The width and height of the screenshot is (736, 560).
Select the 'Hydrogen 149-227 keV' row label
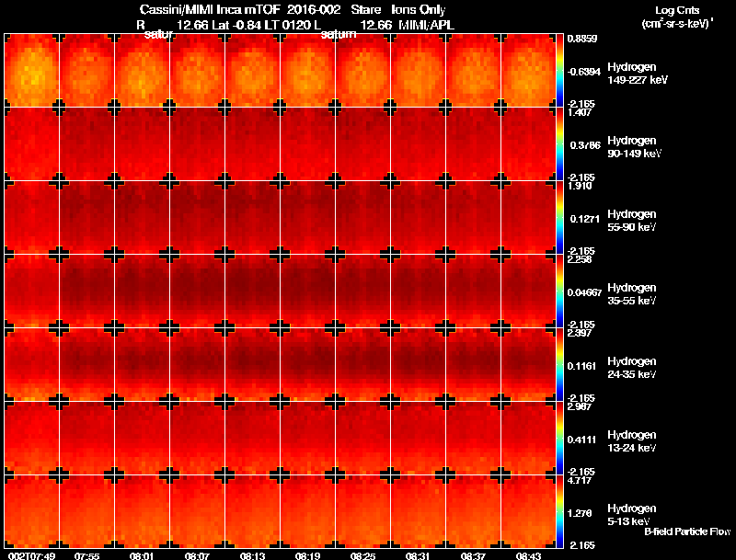(x=637, y=74)
